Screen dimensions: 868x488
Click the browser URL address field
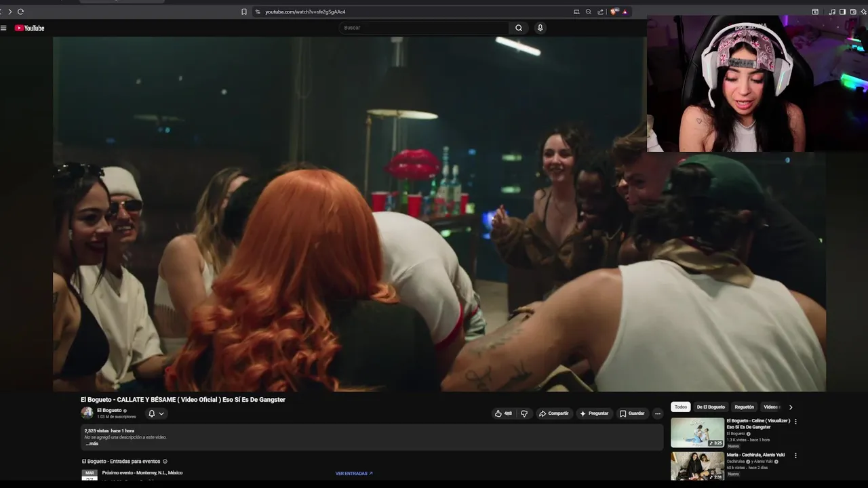point(414,12)
